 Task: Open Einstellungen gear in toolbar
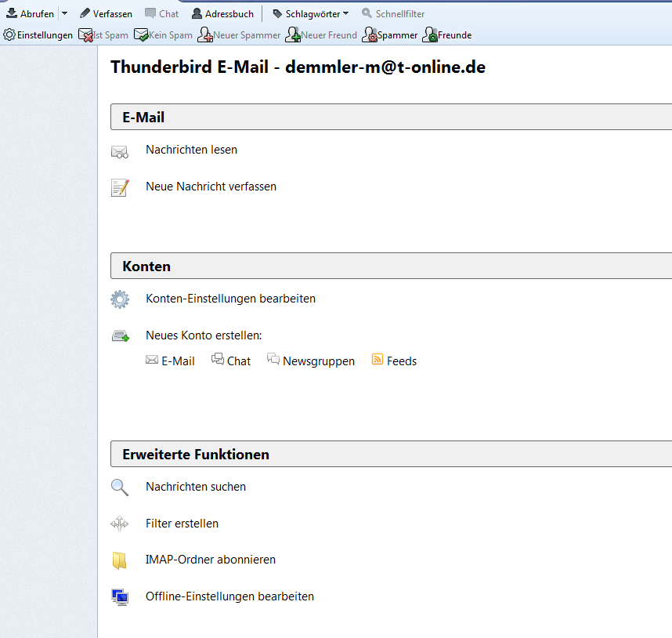(x=38, y=34)
